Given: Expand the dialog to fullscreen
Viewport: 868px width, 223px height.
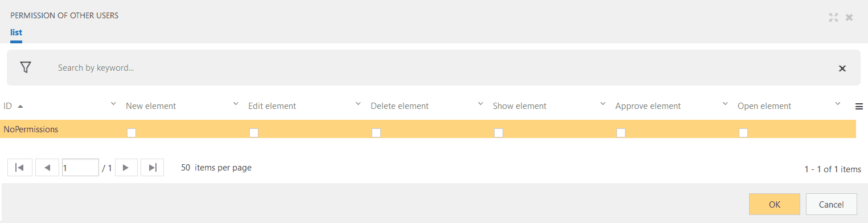Looking at the screenshot, I should click(x=833, y=18).
